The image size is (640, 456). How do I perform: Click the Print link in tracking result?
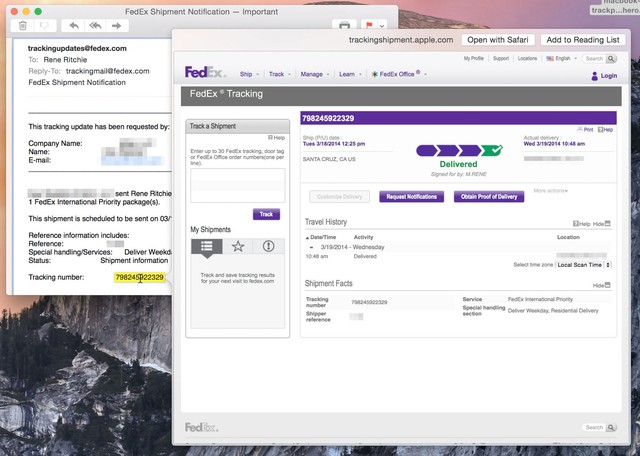coord(585,129)
